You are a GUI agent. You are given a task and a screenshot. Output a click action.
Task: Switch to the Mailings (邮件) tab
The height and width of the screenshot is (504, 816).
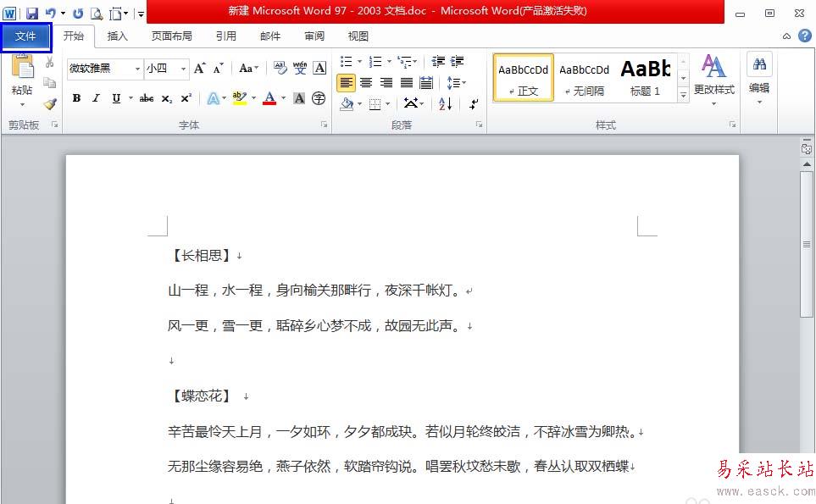click(270, 36)
